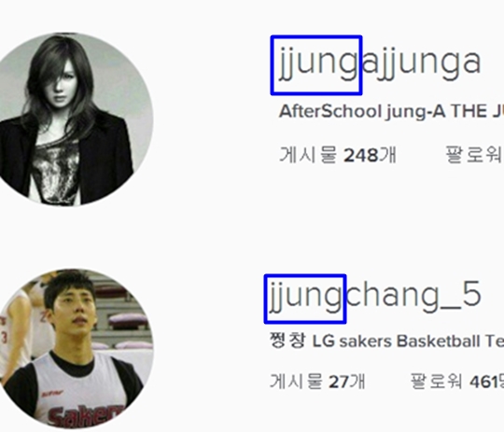Open 팔로워 461 list for jjungchang_5

coord(457,382)
